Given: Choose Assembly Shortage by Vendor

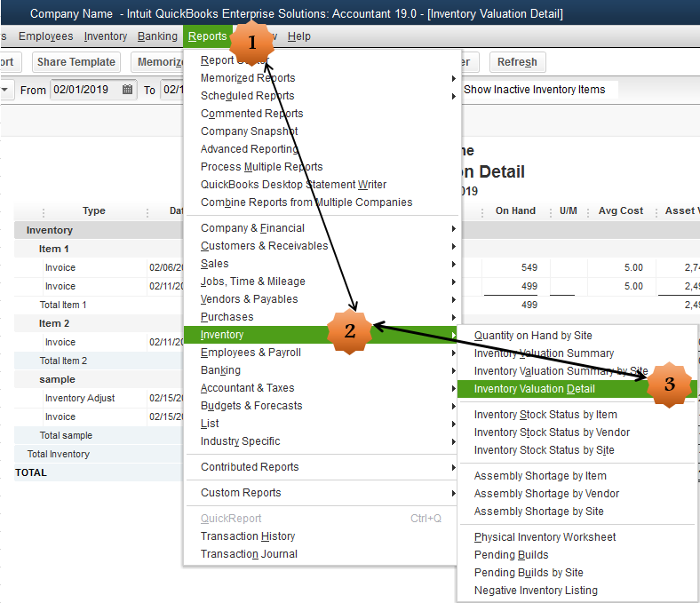Looking at the screenshot, I should click(x=577, y=494).
